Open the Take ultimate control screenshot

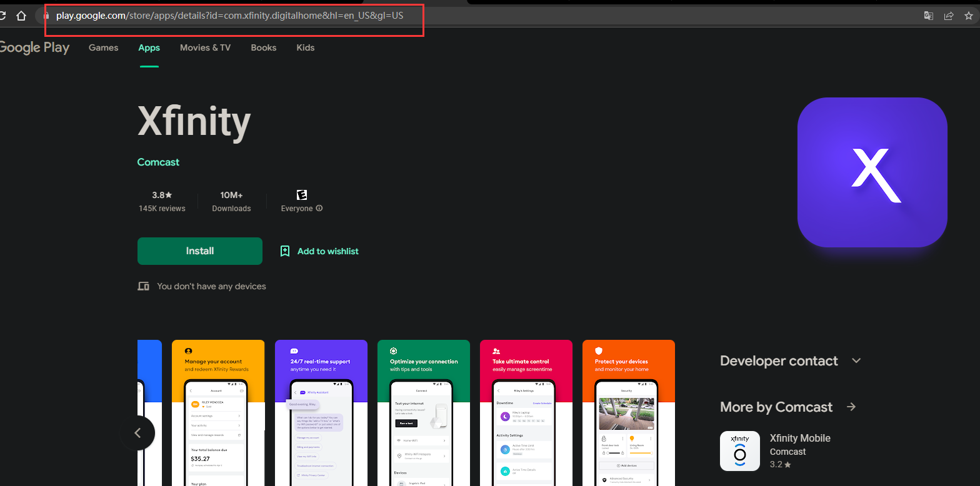[x=526, y=413]
